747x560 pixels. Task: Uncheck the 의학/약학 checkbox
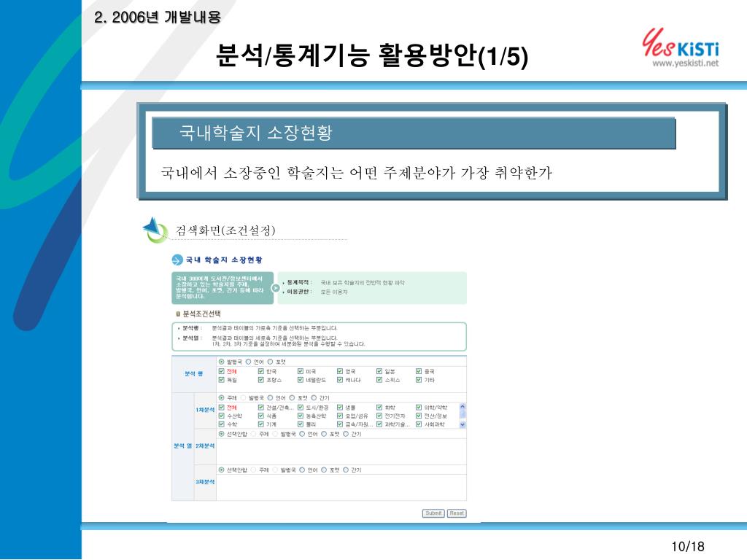point(419,408)
